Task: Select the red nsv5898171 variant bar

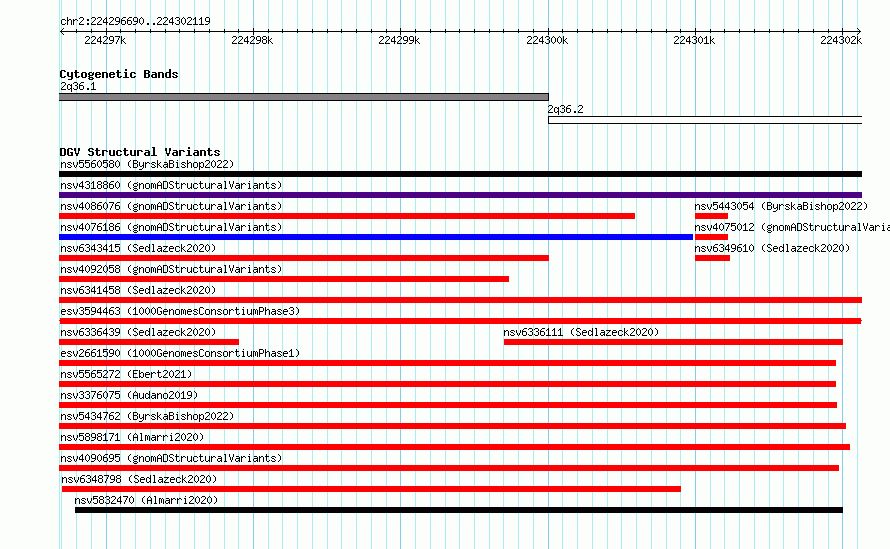Action: [x=455, y=447]
